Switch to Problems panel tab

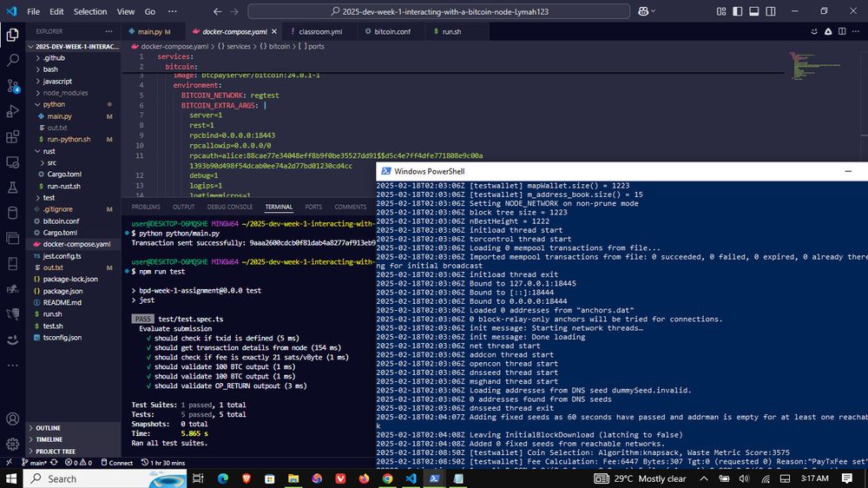pos(146,207)
